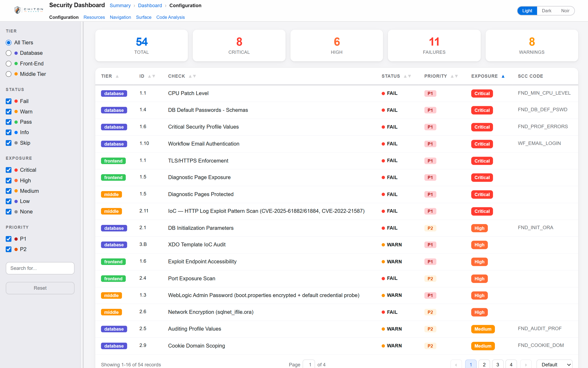Image resolution: width=588 pixels, height=368 pixels.
Task: Sort table by ID column arrows
Action: click(152, 76)
